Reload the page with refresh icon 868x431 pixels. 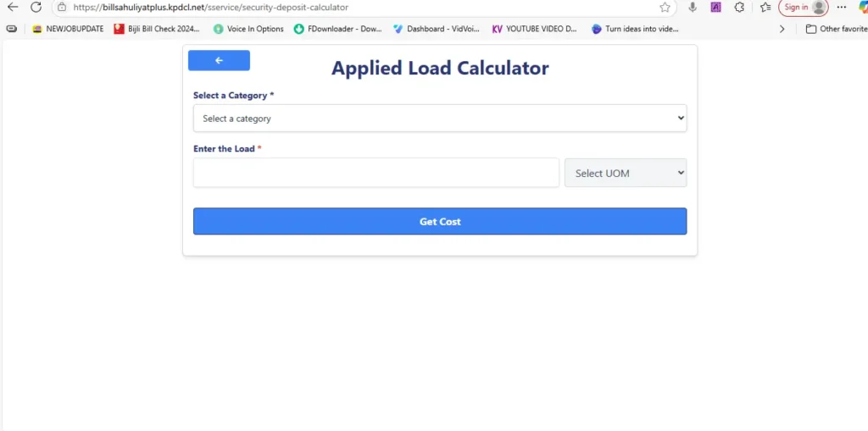[36, 7]
